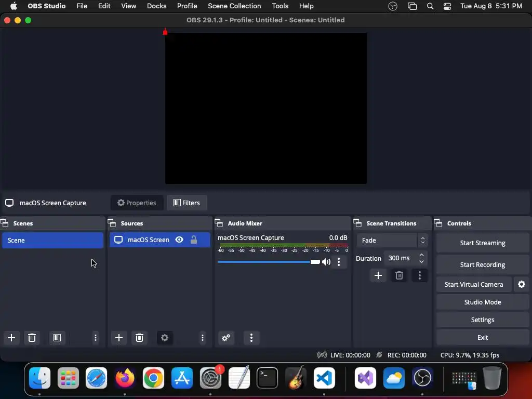Image resolution: width=532 pixels, height=399 pixels.
Task: Open the Docks menu
Action: coord(156,6)
